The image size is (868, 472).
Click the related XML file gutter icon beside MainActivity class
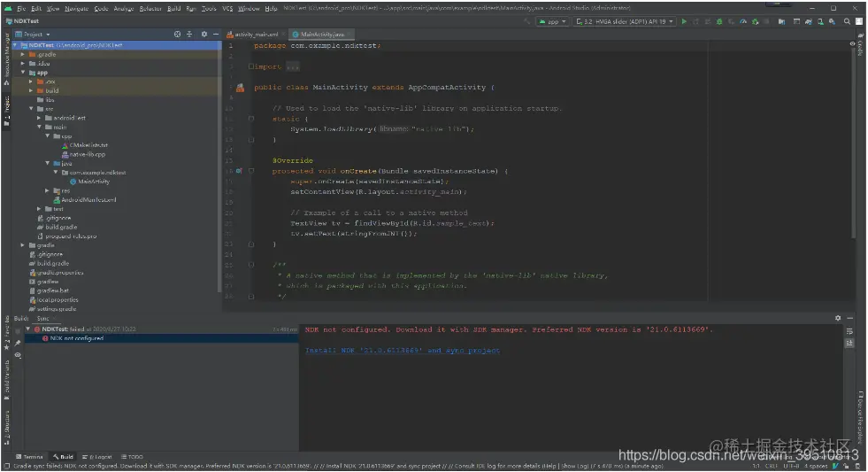(x=241, y=88)
